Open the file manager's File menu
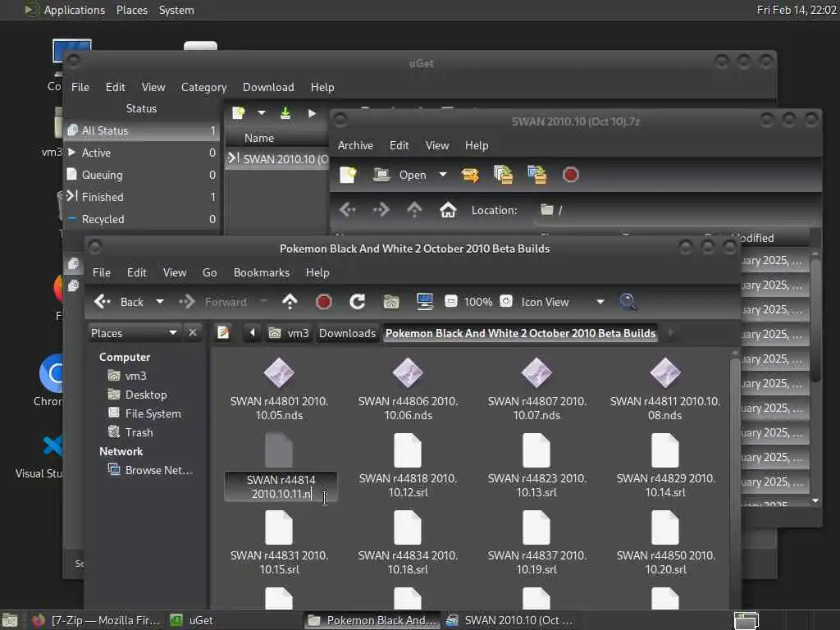This screenshot has height=630, width=840. point(101,272)
